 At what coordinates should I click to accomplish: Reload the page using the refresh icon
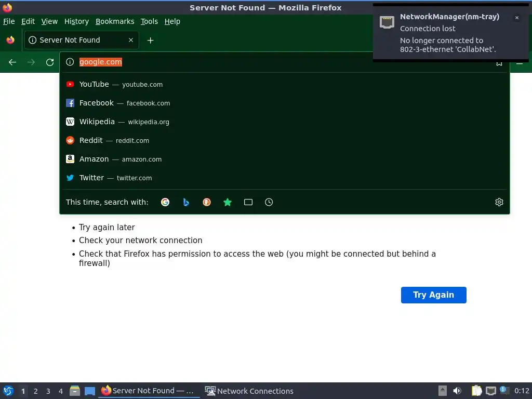point(50,62)
